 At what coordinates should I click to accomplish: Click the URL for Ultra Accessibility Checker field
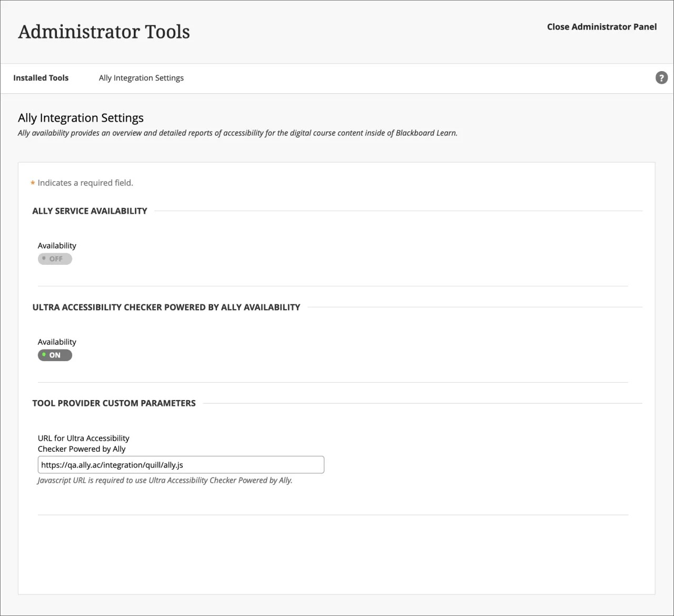click(180, 464)
